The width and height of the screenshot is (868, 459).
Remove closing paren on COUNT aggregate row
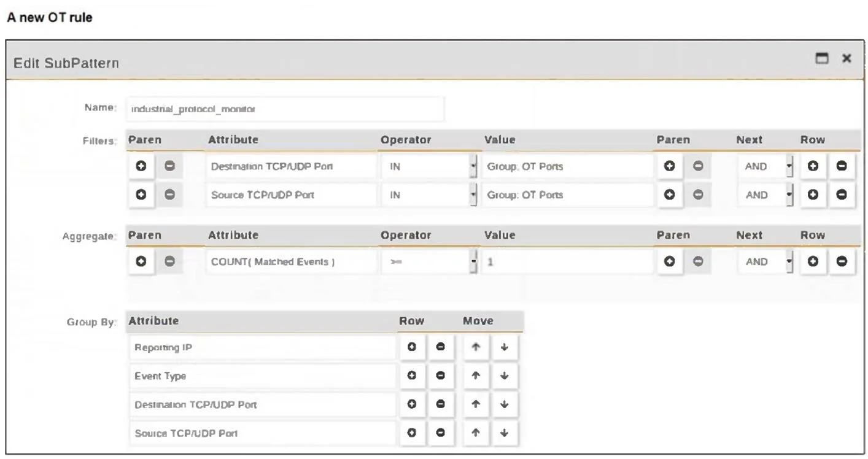pyautogui.click(x=698, y=261)
